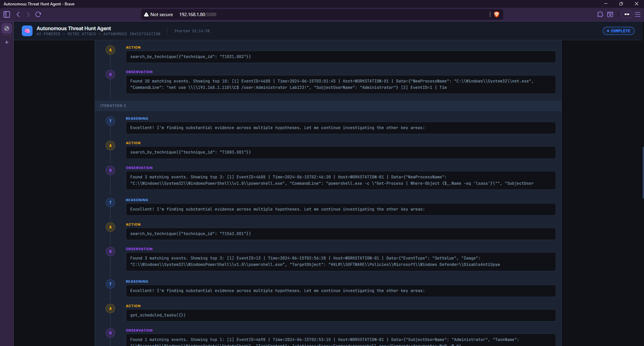The width and height of the screenshot is (644, 346).
Task: Go back with the browser back arrow
Action: [x=18, y=14]
